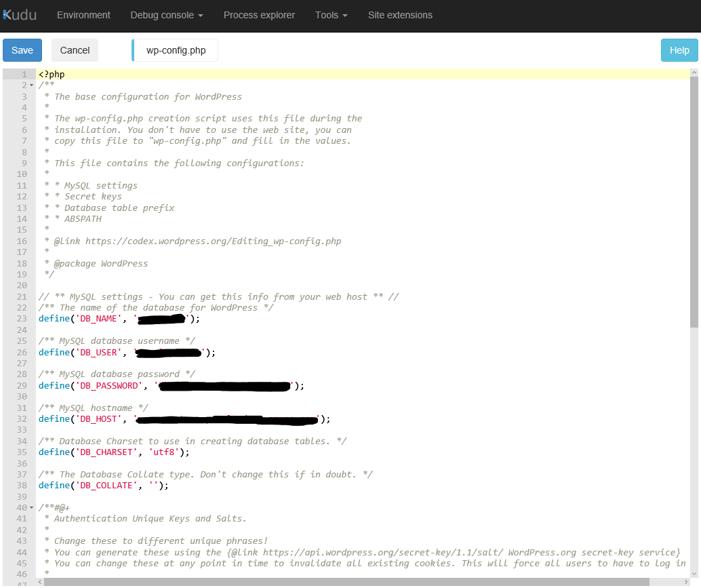701x588 pixels.
Task: Collapse the comment block at line 2
Action: pos(31,85)
